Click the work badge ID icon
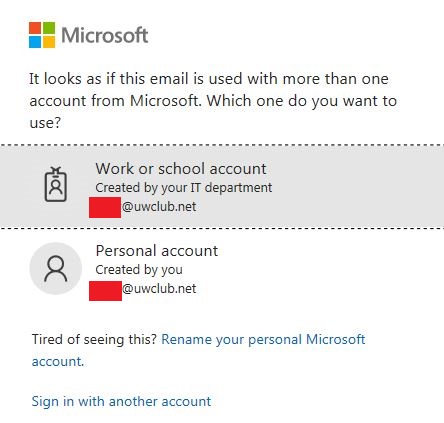 click(56, 184)
